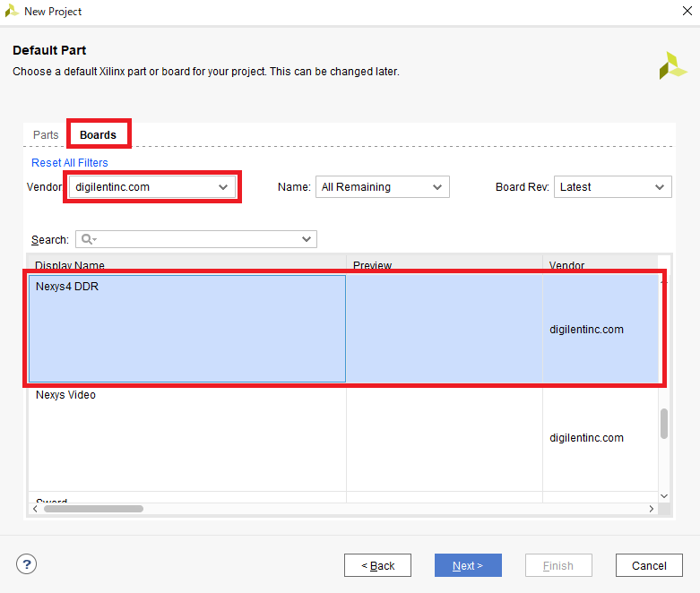Expand the search history dropdown arrow

(x=307, y=239)
